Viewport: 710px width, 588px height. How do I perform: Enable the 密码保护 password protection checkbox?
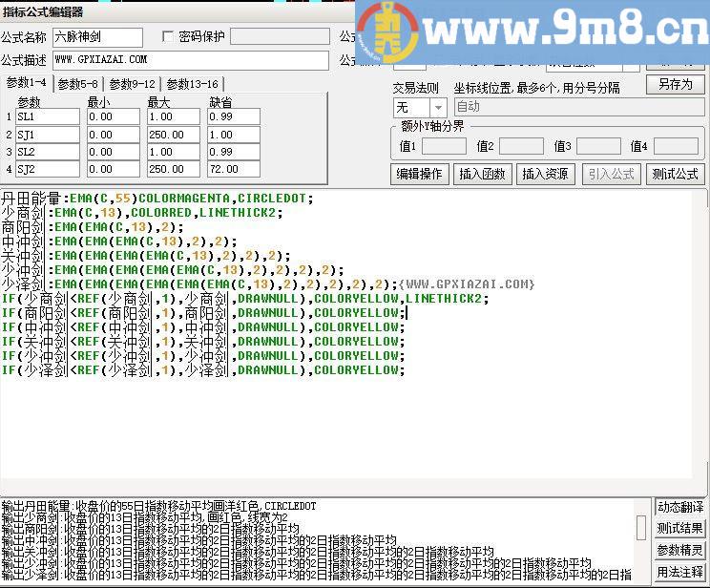(x=170, y=37)
